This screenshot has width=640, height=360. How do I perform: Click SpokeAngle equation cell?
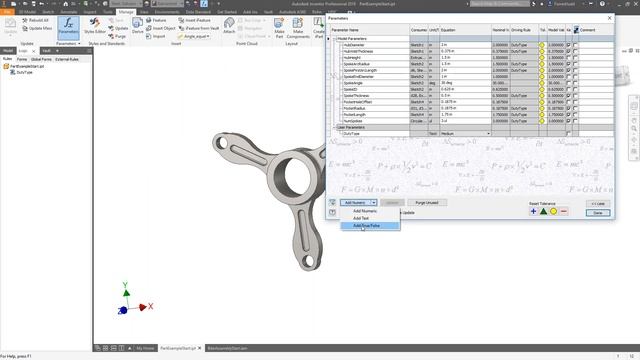pyautogui.click(x=465, y=83)
